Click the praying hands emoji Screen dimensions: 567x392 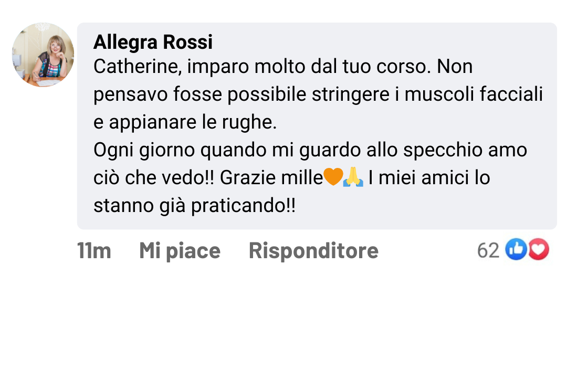(x=353, y=178)
